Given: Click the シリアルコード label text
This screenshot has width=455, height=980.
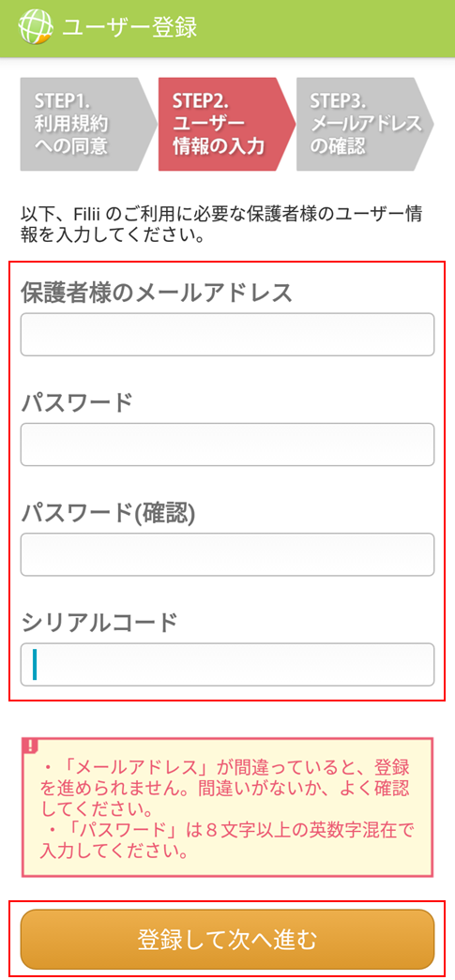Looking at the screenshot, I should (99, 623).
